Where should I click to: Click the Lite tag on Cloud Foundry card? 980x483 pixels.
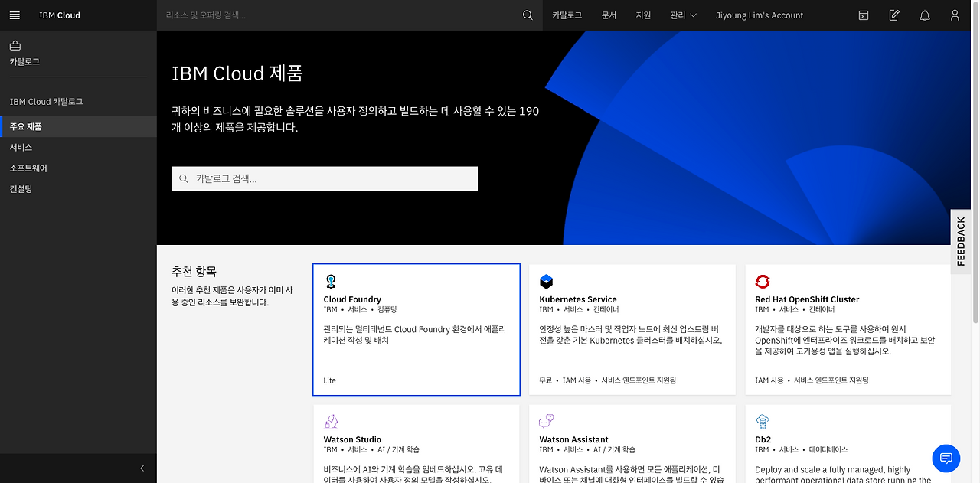tap(330, 380)
